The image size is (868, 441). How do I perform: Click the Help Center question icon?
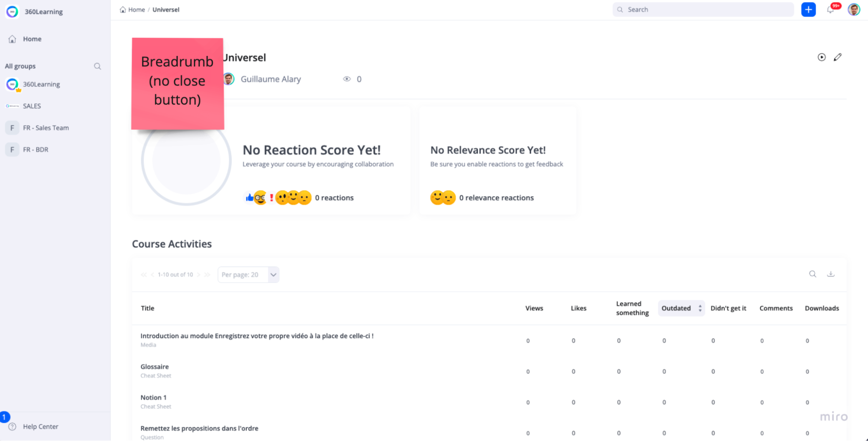(x=13, y=427)
